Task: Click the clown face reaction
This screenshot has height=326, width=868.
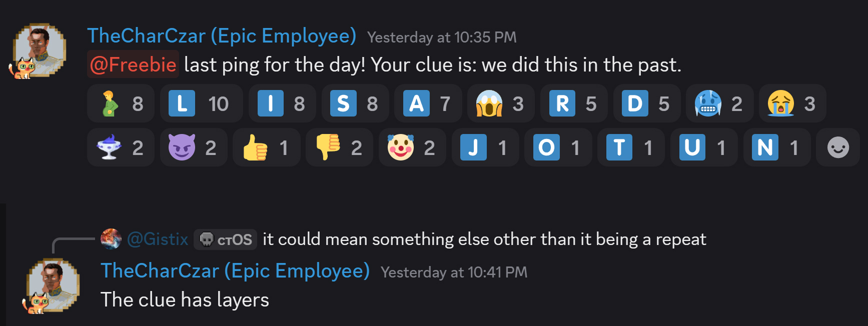Action: 412,147
